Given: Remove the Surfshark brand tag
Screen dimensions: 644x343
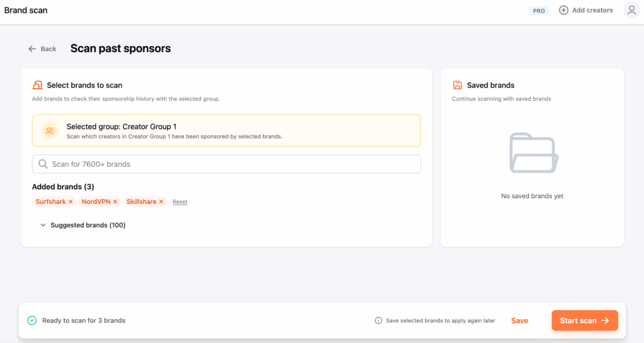Looking at the screenshot, I should pos(71,202).
